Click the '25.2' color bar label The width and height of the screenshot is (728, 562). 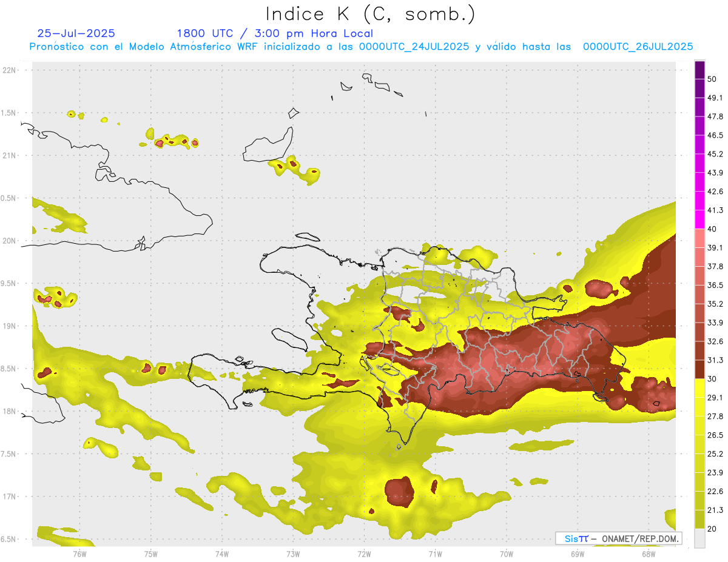(x=715, y=454)
